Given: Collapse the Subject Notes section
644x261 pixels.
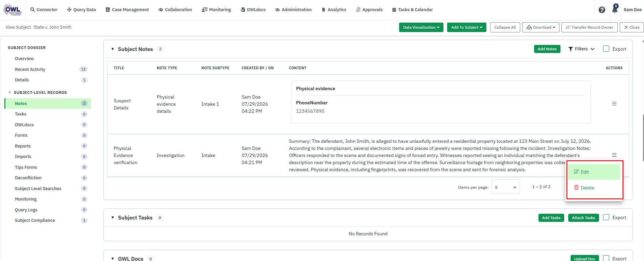Looking at the screenshot, I should (x=113, y=49).
